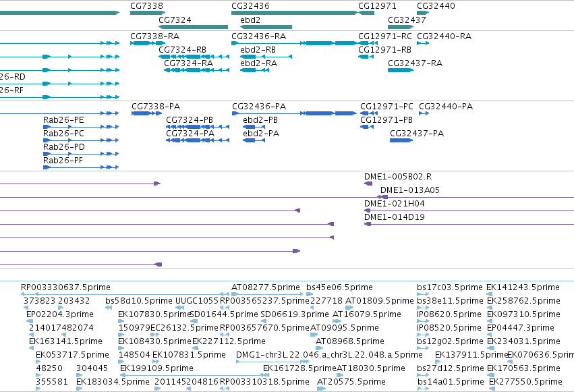Select the CG12971 gene label
This screenshot has height=392, width=574.
pyautogui.click(x=377, y=6)
